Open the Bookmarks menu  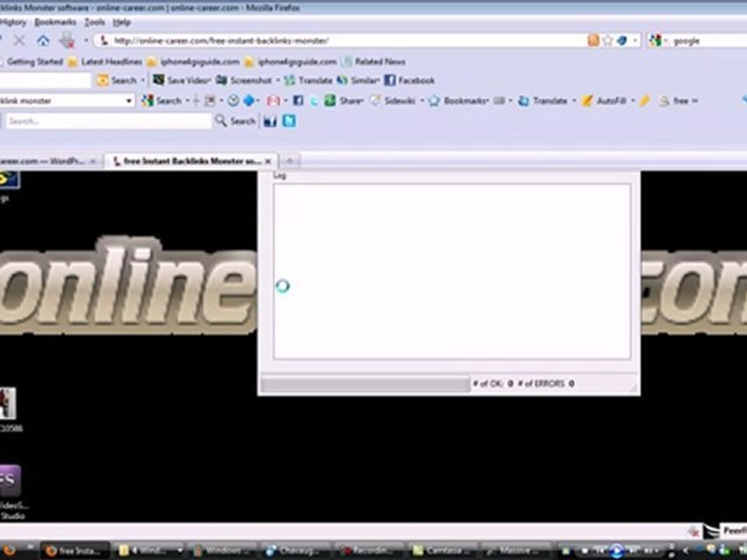pos(55,22)
